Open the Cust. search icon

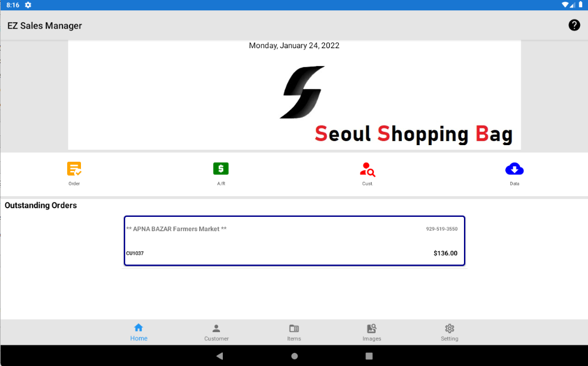pyautogui.click(x=367, y=169)
